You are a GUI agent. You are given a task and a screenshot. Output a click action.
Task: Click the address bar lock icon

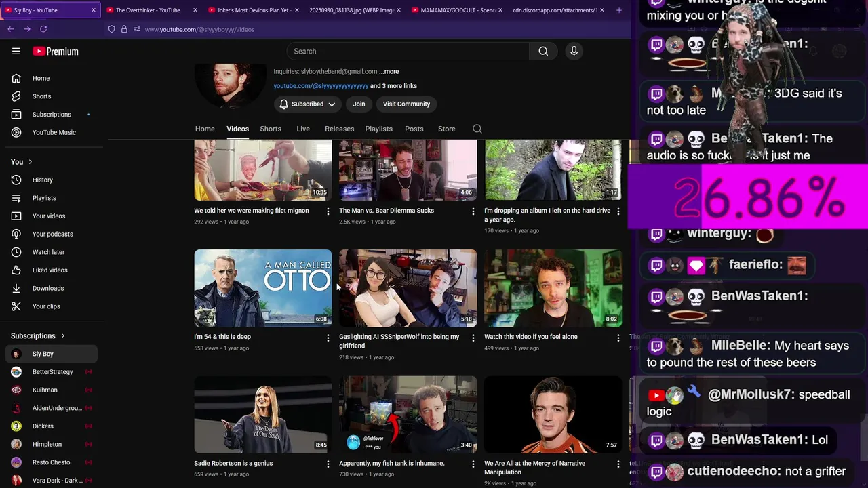(124, 29)
